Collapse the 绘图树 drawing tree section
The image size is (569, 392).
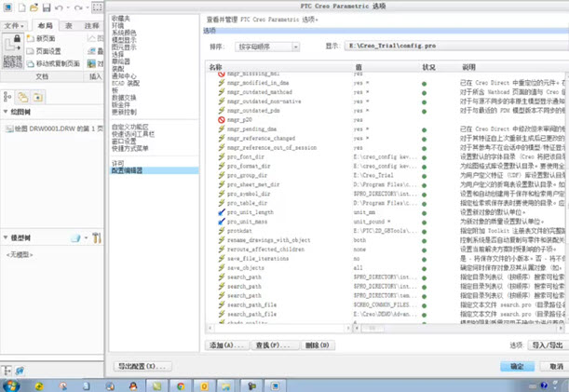pos(5,113)
